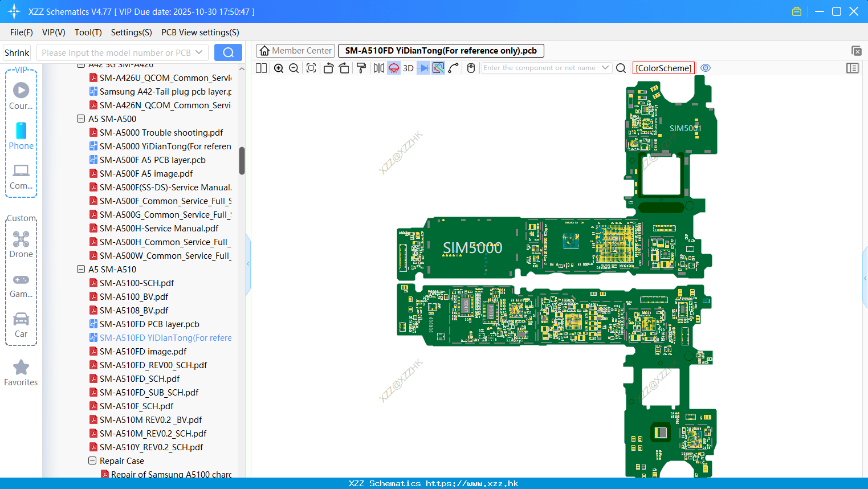
Task: Open the Course sidebar icon
Action: coord(21,96)
